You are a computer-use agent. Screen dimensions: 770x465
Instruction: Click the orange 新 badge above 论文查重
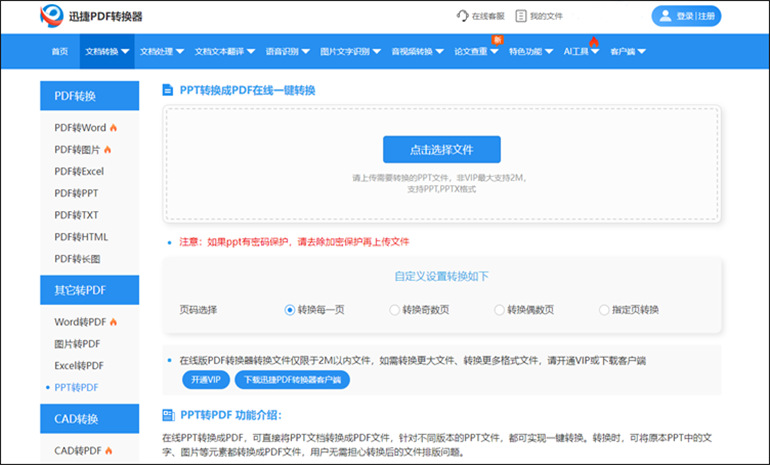tap(497, 40)
